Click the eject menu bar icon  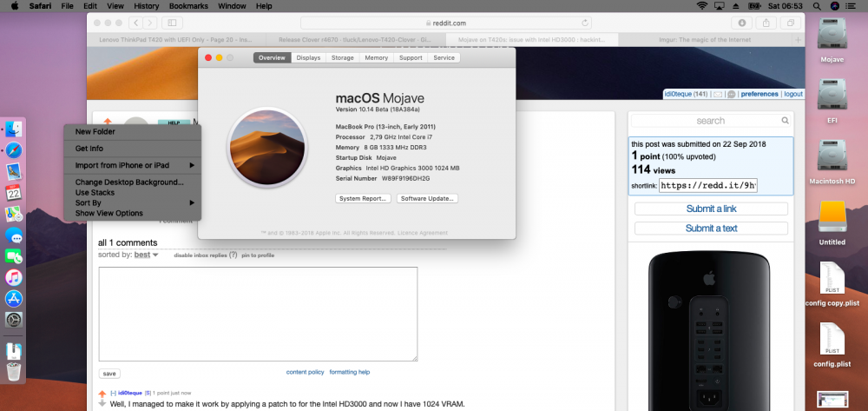(x=736, y=6)
